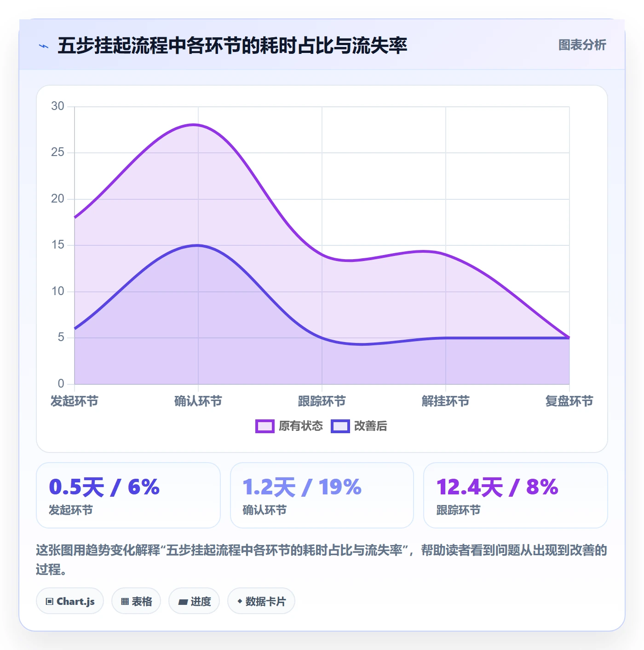Click the 原有状态 legend text
644x650 pixels.
[x=301, y=426]
